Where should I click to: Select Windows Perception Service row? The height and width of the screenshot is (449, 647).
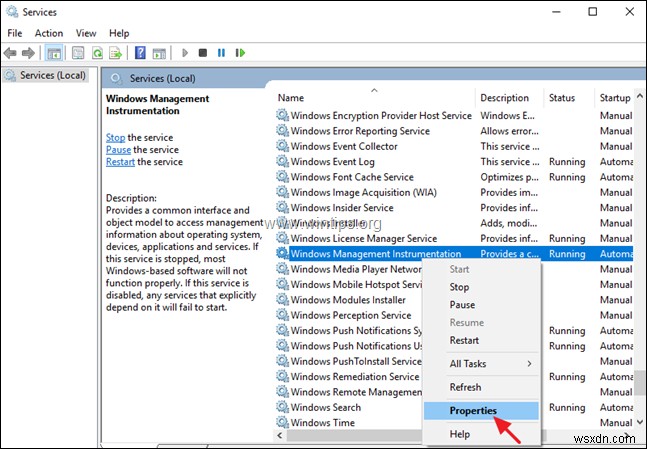[454, 315]
